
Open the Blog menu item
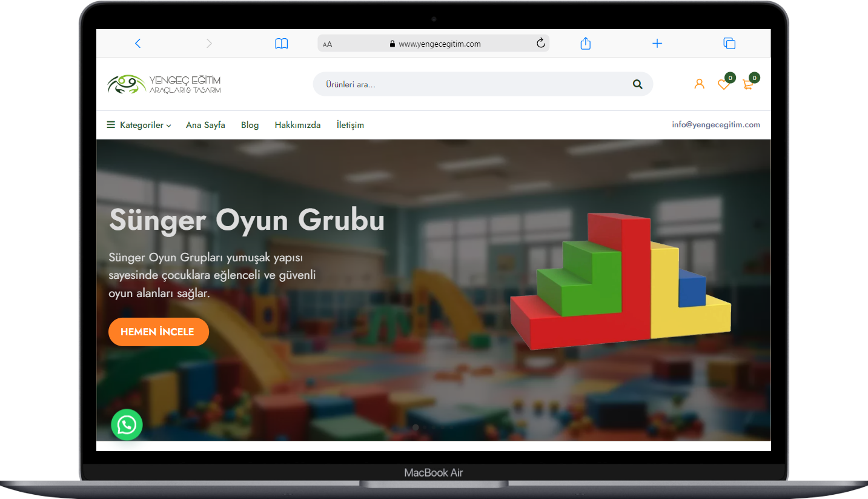click(250, 125)
